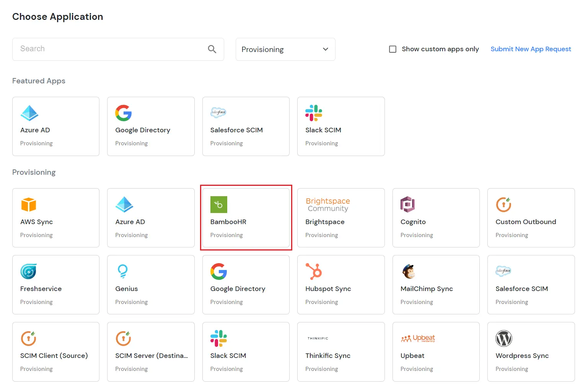Enable Show custom apps only checkbox
Screen dimensions: 588x387
[x=393, y=49]
